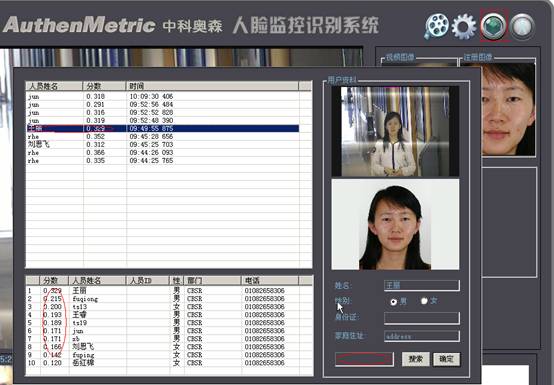Click the registered ID portrait thumbnail
This screenshot has width=554, height=385.
click(x=395, y=224)
